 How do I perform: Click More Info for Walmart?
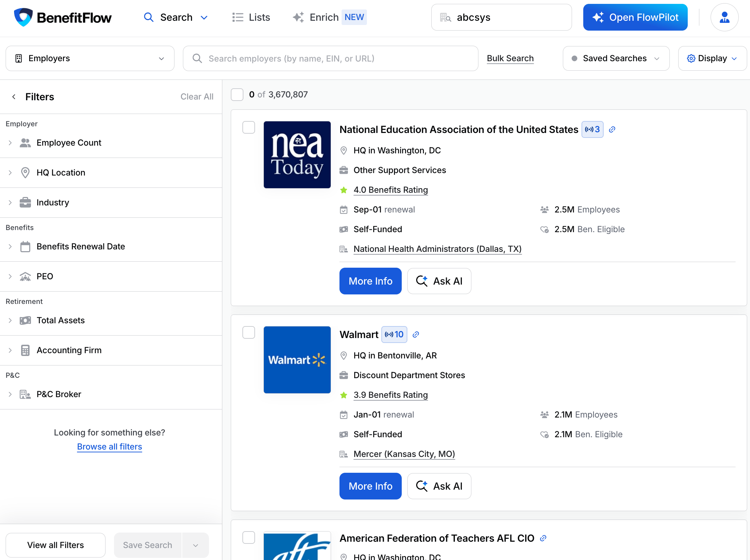tap(370, 486)
